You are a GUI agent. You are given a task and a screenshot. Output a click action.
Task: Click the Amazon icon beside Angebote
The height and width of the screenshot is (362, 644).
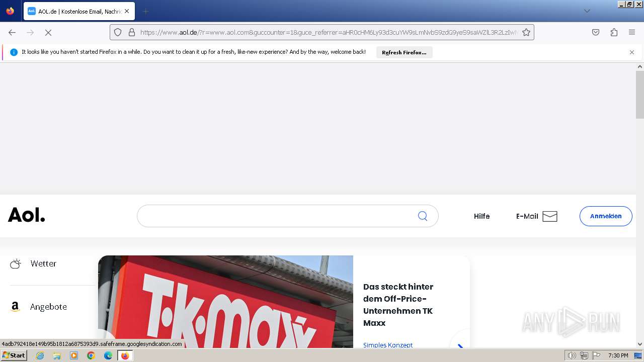[x=15, y=307]
